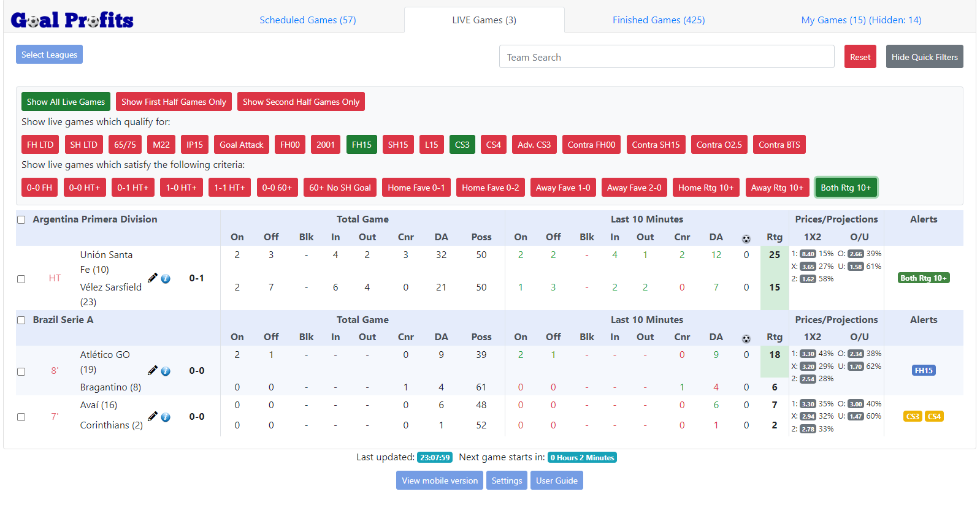Toggle the 0-0 60+ criteria filter
The width and height of the screenshot is (980, 513).
tap(277, 188)
